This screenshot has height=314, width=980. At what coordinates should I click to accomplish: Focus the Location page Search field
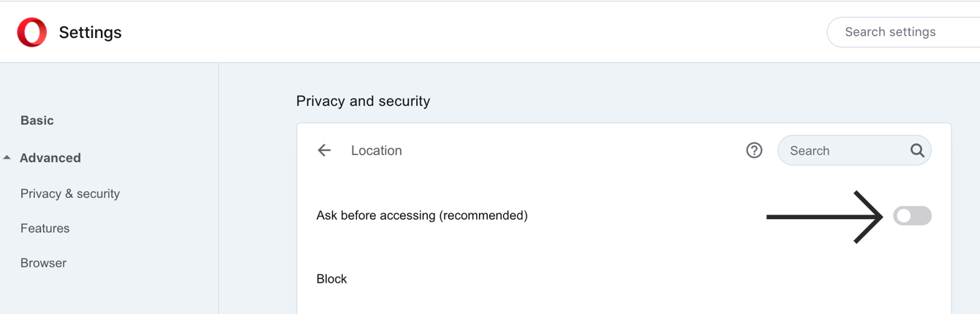tap(854, 150)
